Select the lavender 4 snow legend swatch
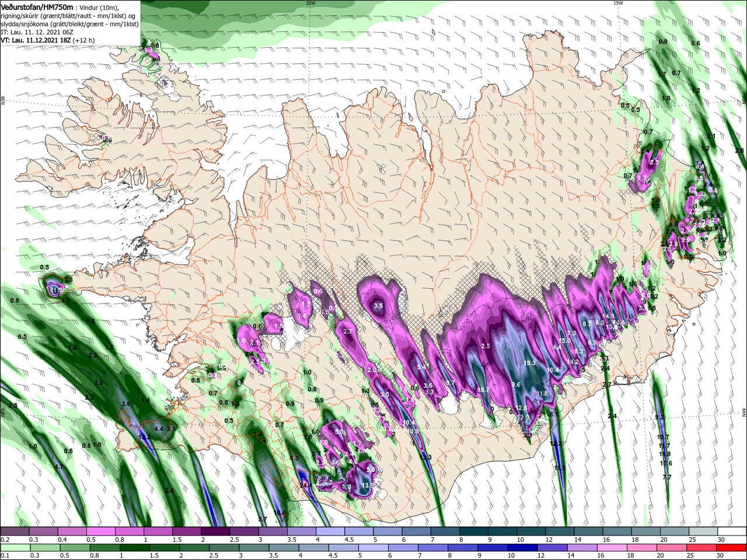The height and width of the screenshot is (560, 747). pos(330,531)
